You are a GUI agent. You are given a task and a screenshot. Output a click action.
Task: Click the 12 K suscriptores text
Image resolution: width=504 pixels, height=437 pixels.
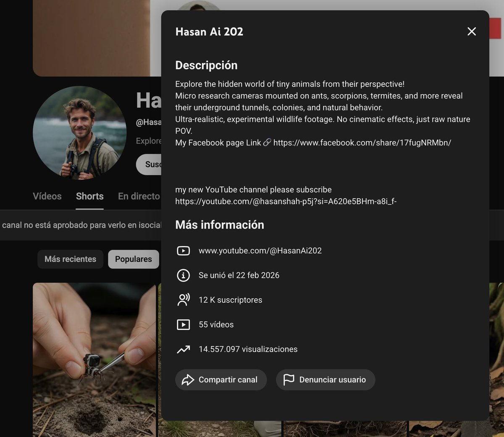pos(230,300)
